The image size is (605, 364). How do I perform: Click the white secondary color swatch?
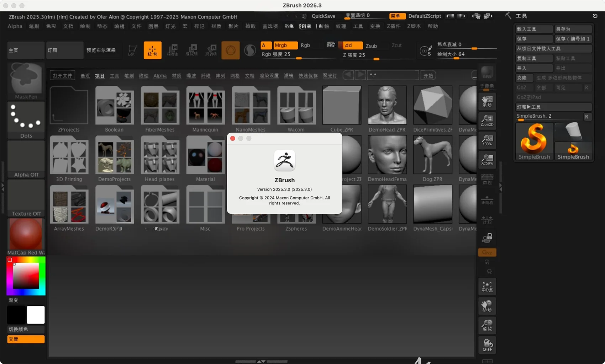36,315
